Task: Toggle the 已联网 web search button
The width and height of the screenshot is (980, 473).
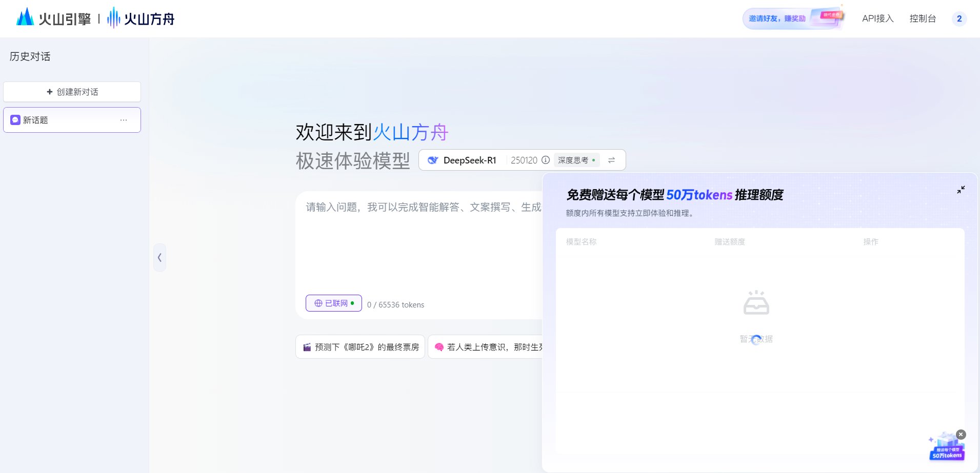Action: tap(334, 303)
